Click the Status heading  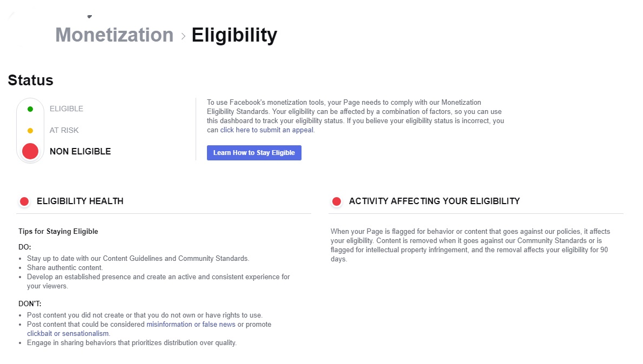coord(30,80)
